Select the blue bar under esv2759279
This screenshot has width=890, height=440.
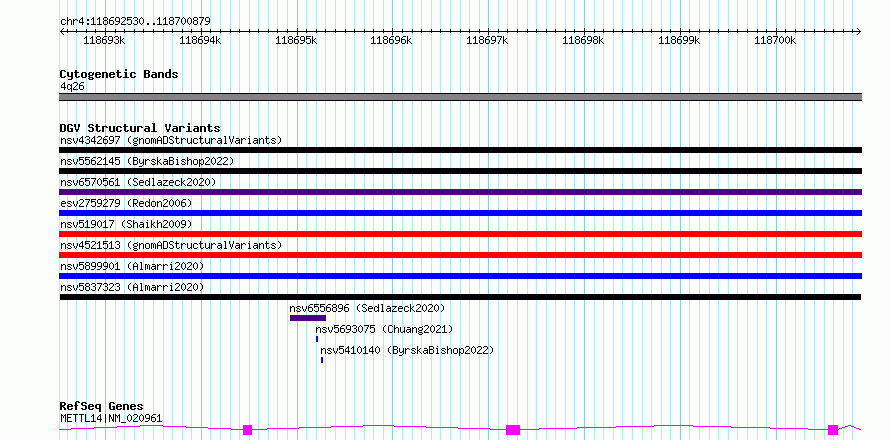coord(460,213)
